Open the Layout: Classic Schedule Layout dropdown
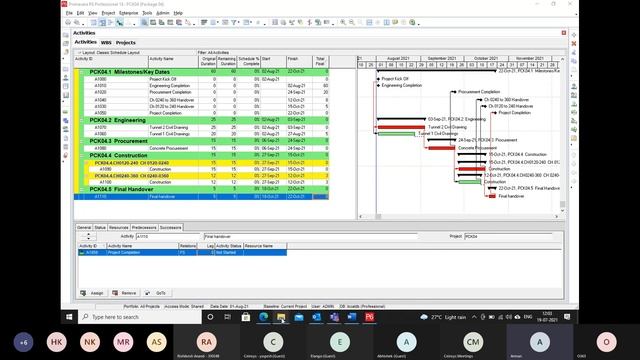The width and height of the screenshot is (640, 360). click(108, 53)
